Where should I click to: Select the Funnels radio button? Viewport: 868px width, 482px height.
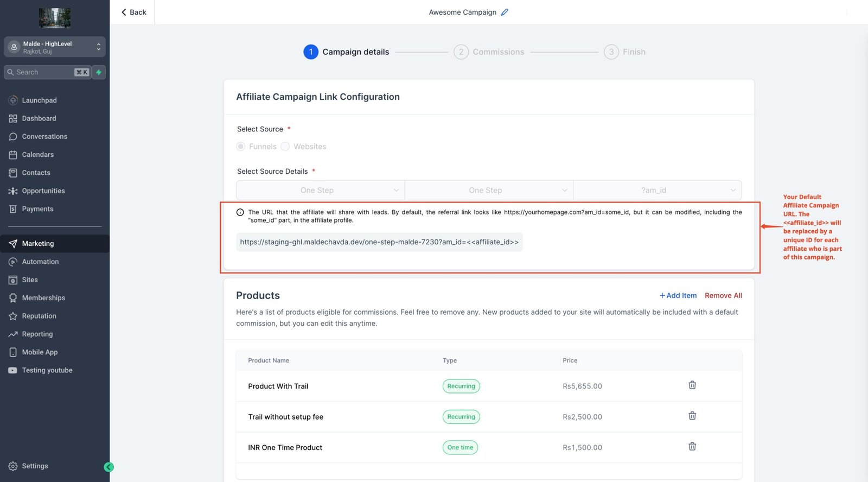coord(241,147)
